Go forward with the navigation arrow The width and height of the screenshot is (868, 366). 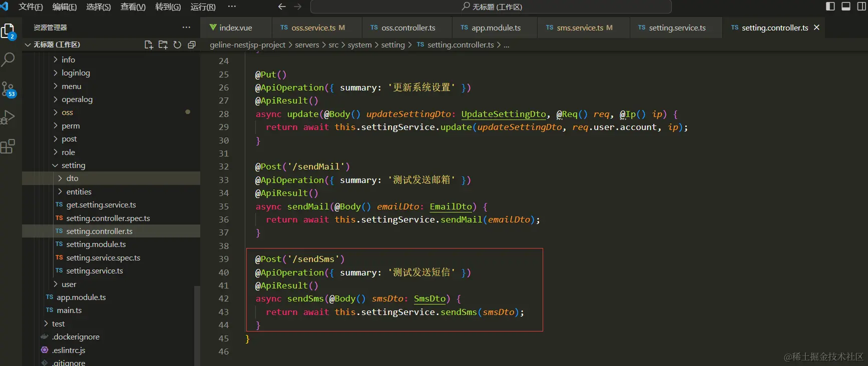pos(298,7)
